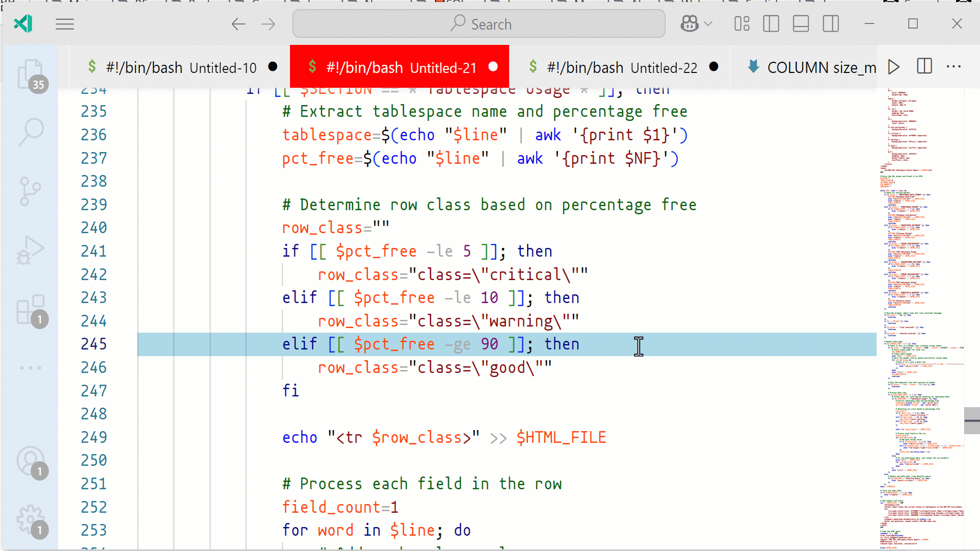Open the hamburger application menu
The image size is (980, 551).
[x=65, y=24]
